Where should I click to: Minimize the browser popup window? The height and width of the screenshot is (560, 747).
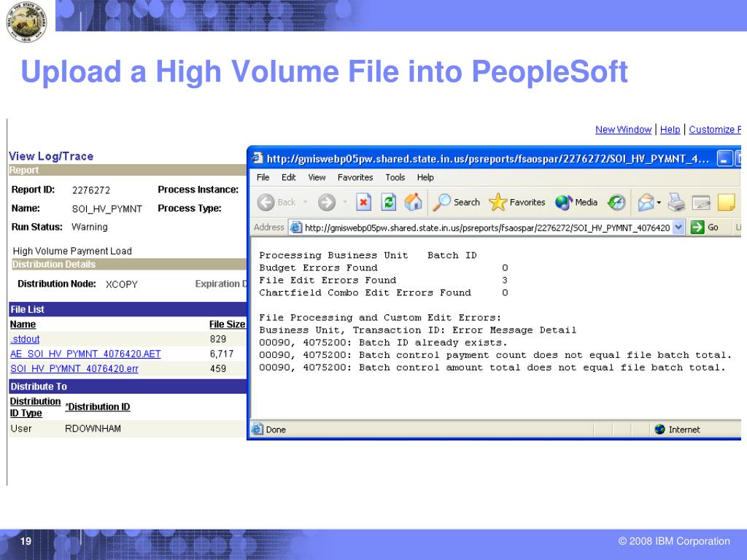click(x=724, y=158)
